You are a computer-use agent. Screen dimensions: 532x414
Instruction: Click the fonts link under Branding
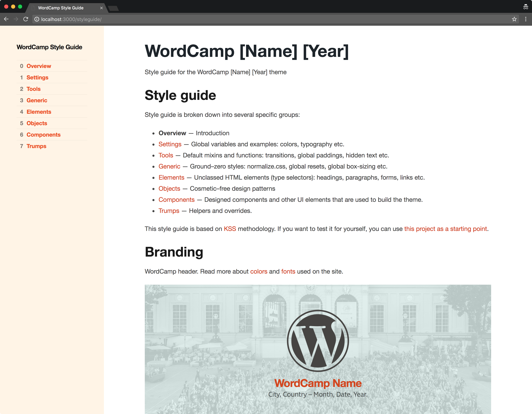[x=288, y=271]
